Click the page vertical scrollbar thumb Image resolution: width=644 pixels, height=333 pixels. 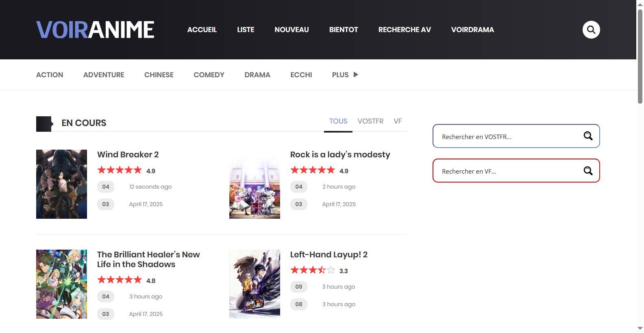point(640,56)
